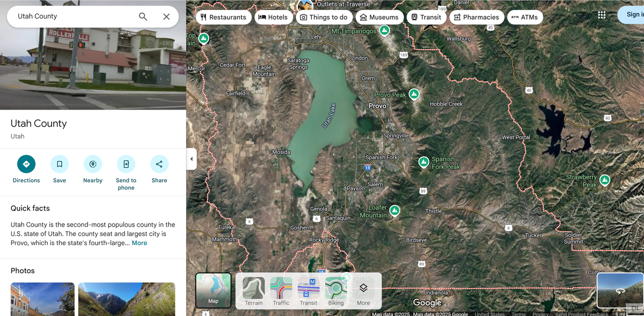The image size is (644, 316).
Task: Open the Street View preview thumbnail
Action: pyautogui.click(x=620, y=290)
